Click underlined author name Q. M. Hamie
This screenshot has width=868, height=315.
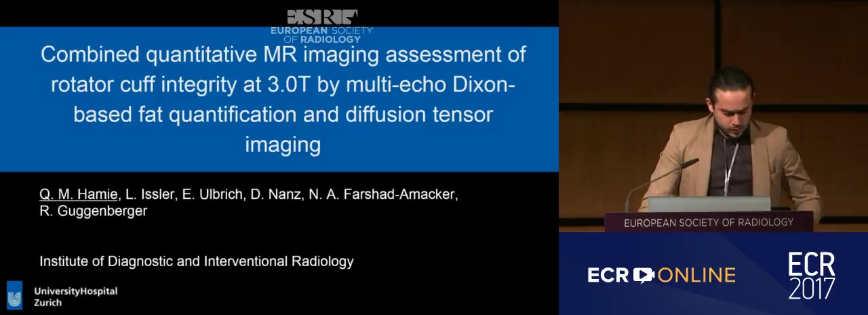[79, 195]
